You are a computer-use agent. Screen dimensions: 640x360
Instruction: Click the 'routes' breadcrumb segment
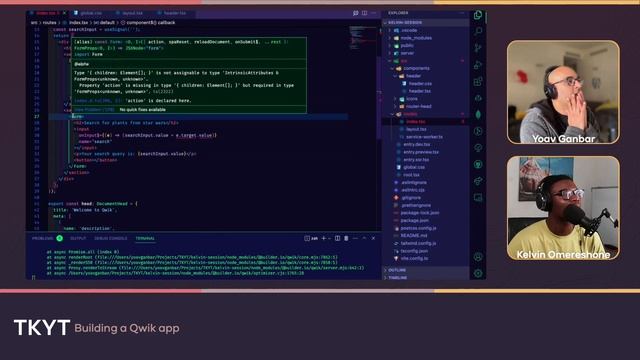(49, 23)
